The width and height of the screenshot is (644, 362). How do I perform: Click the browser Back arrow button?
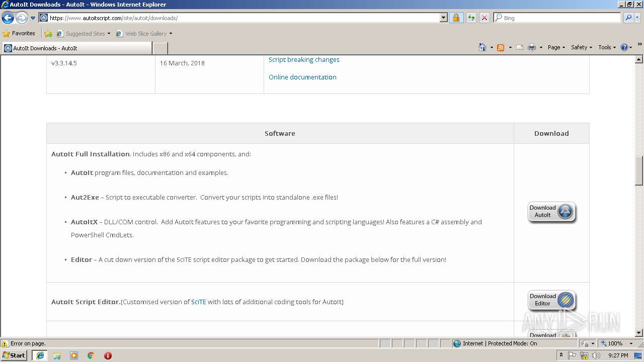tap(8, 18)
